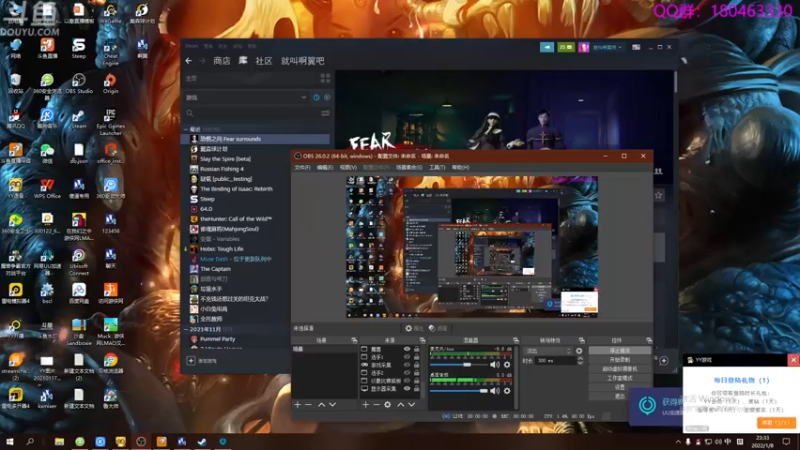
Task: Click 启动虚拟摄像机 button in OBS
Action: coord(619,369)
